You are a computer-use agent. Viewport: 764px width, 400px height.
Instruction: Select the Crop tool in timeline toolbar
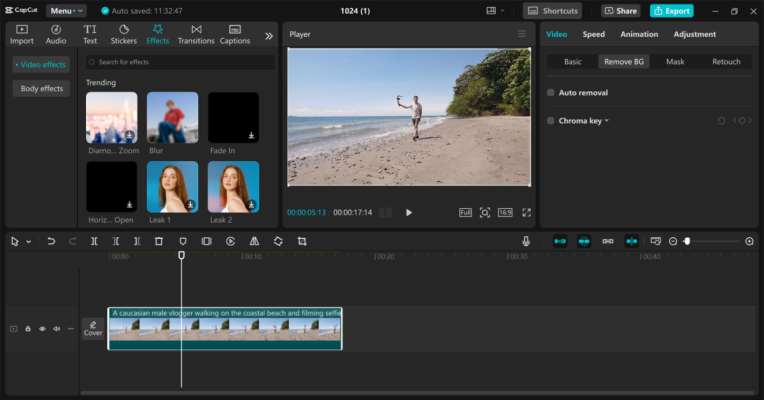point(302,241)
